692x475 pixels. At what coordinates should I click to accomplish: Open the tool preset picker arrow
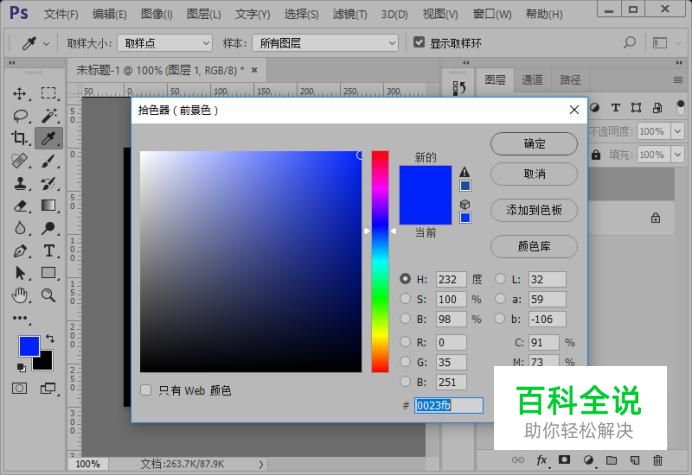46,44
